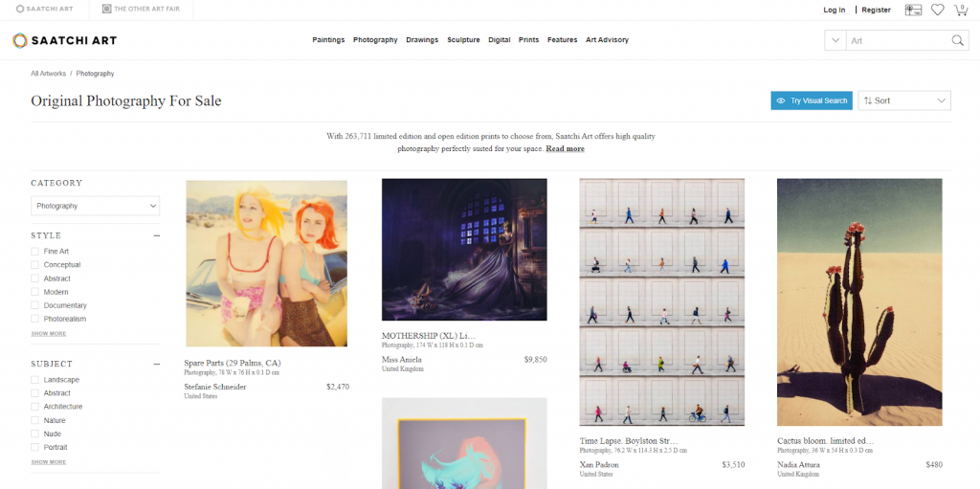Screen dimensions: 980x489
Task: Check the Conceptual style checkbox
Action: point(35,265)
